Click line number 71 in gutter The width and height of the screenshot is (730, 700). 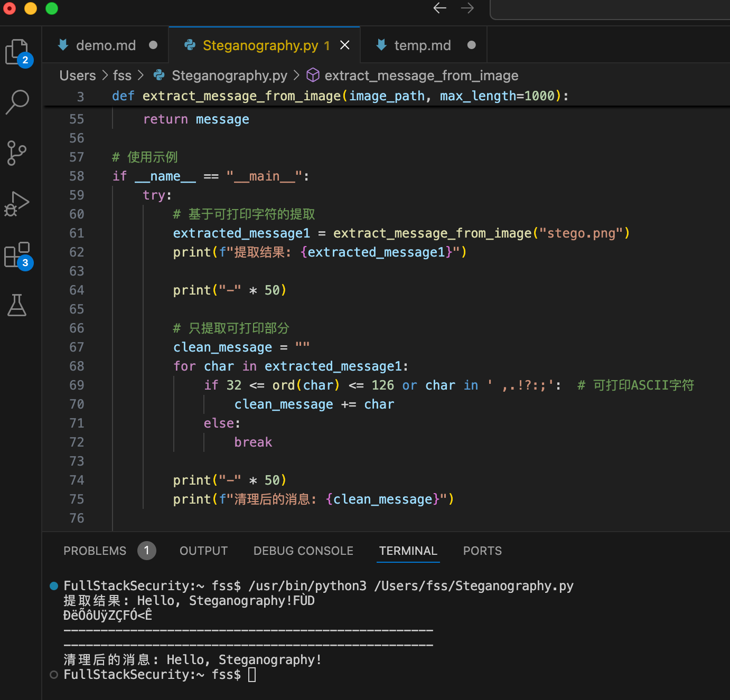point(77,423)
